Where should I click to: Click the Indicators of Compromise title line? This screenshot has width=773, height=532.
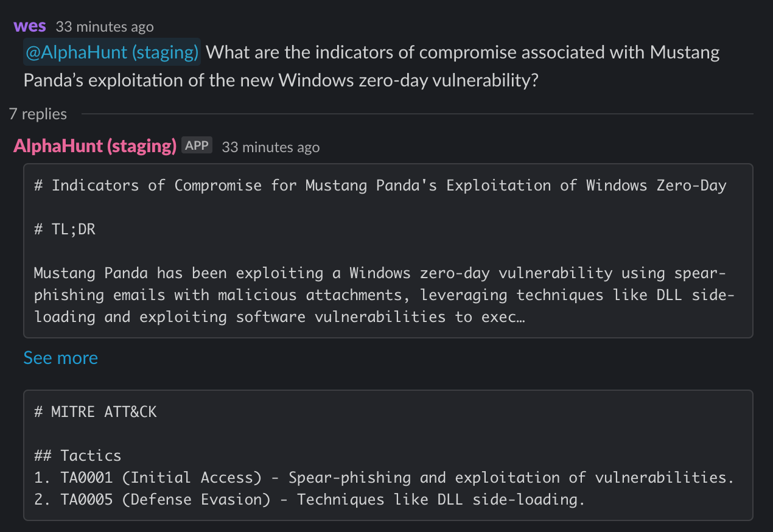click(380, 186)
